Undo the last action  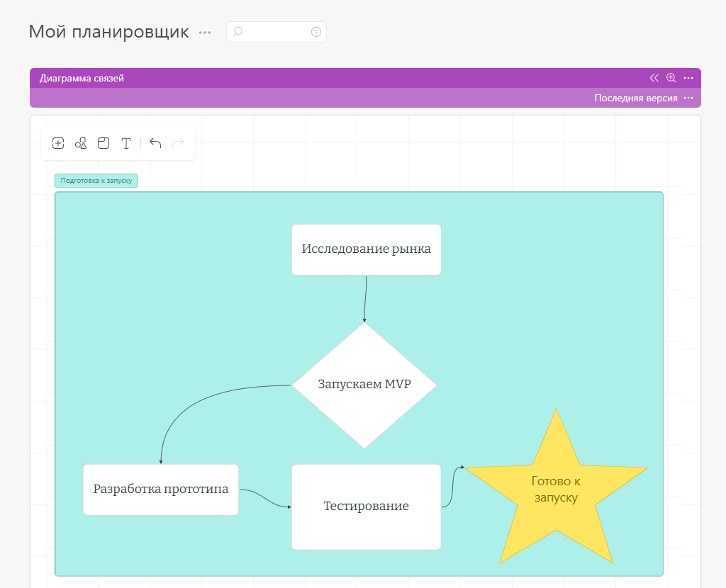[x=155, y=143]
